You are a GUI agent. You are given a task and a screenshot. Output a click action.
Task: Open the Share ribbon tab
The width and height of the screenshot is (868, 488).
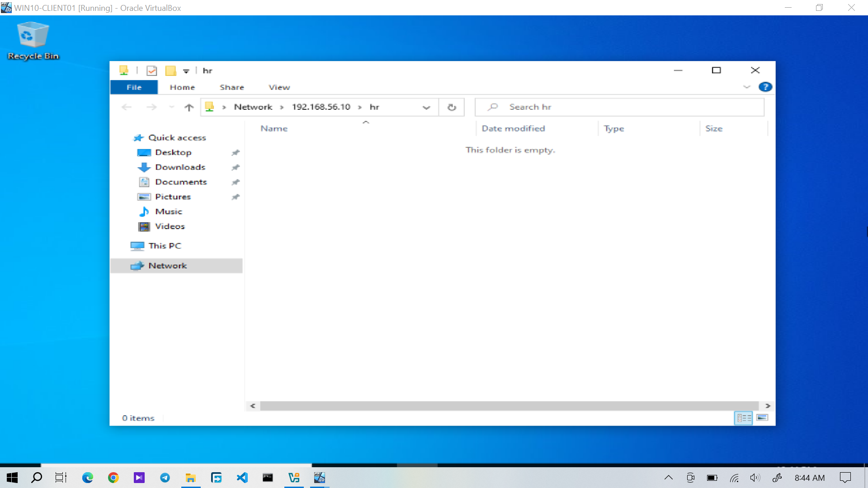(x=232, y=87)
